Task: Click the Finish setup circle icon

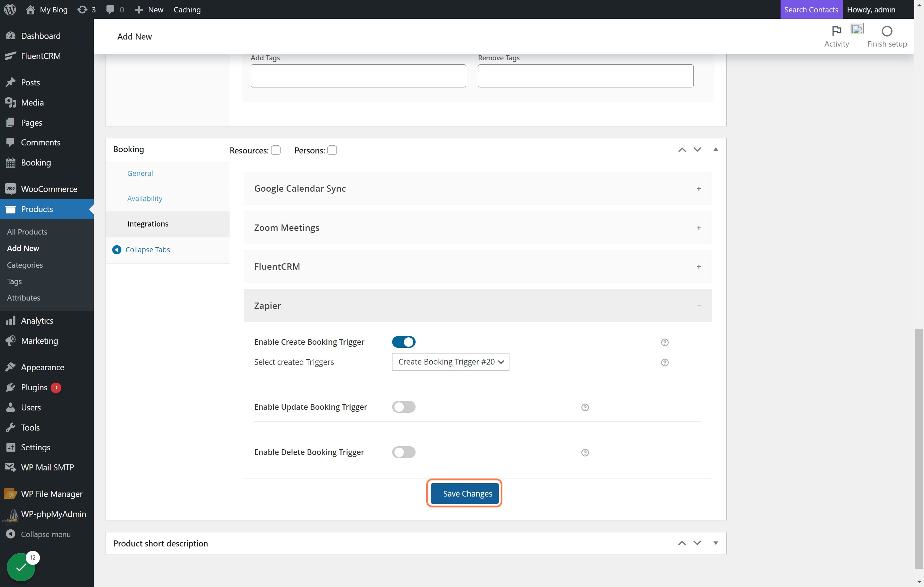Action: tap(887, 31)
